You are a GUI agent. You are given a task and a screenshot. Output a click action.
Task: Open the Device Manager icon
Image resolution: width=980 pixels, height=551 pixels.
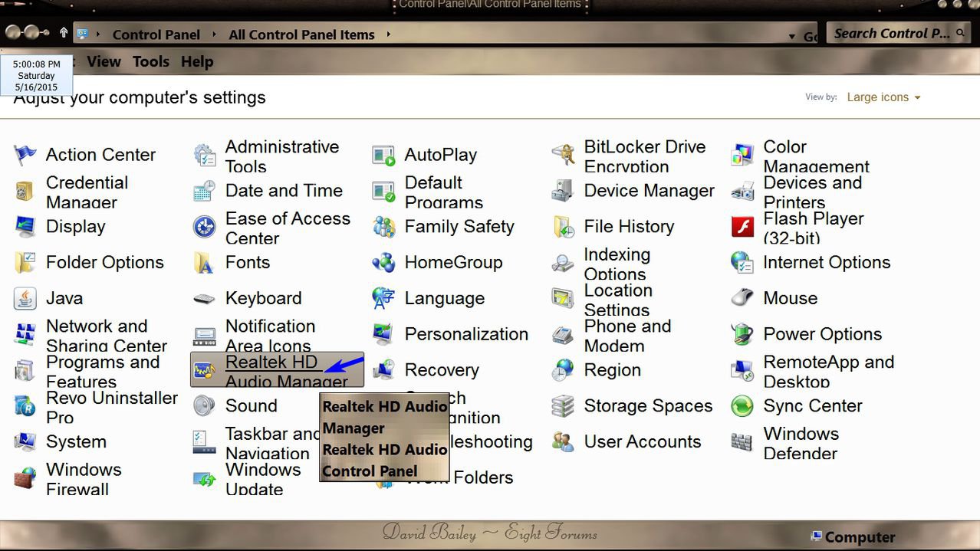564,191
